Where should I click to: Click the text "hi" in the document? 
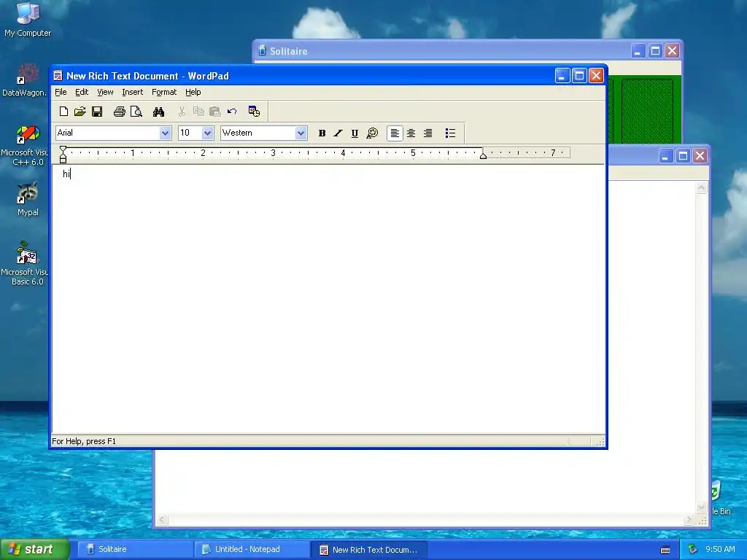(66, 174)
